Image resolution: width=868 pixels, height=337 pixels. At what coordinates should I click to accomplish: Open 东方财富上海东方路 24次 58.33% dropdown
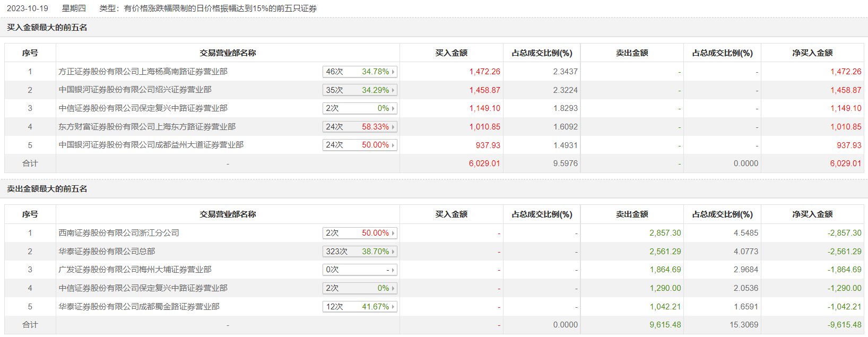coord(359,127)
